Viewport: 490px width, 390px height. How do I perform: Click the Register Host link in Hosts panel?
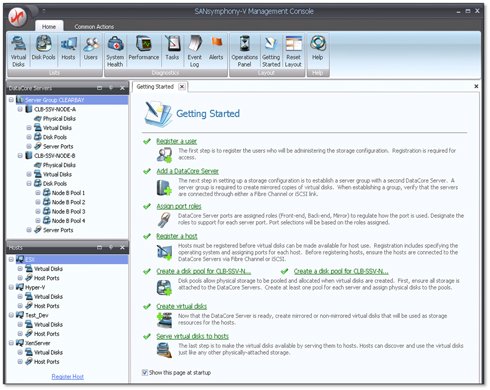point(68,377)
